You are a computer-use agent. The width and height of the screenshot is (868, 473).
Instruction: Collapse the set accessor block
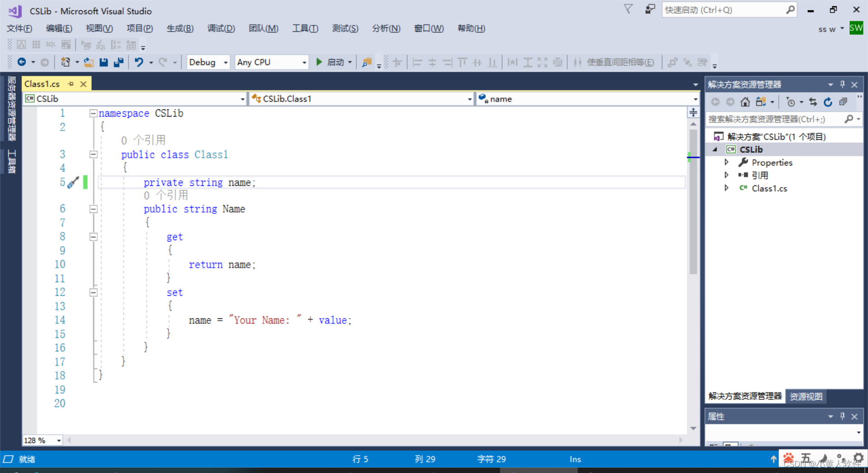(x=93, y=292)
